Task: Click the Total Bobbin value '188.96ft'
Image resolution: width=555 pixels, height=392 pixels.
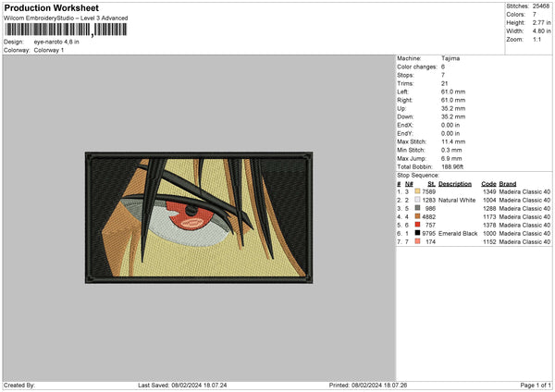Action: 452,167
